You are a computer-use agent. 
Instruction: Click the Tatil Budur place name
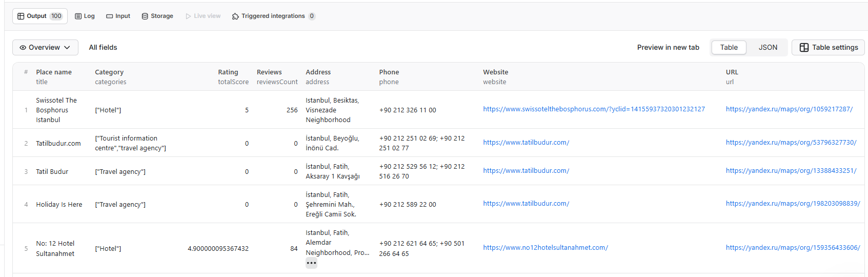pos(52,172)
